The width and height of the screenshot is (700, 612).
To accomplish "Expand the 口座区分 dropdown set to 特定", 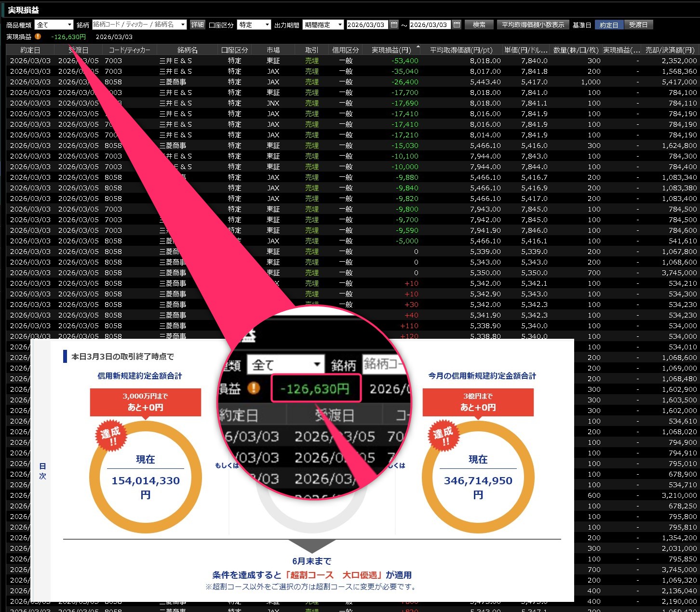I will click(254, 25).
